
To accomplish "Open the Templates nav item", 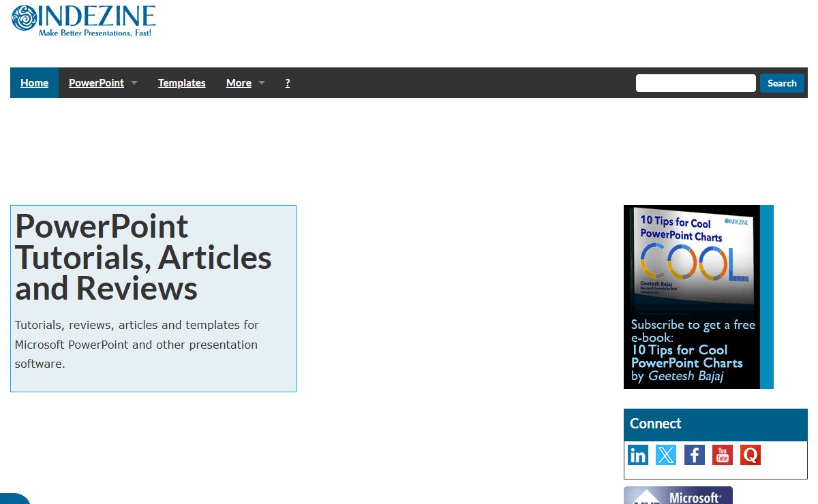I will point(182,83).
